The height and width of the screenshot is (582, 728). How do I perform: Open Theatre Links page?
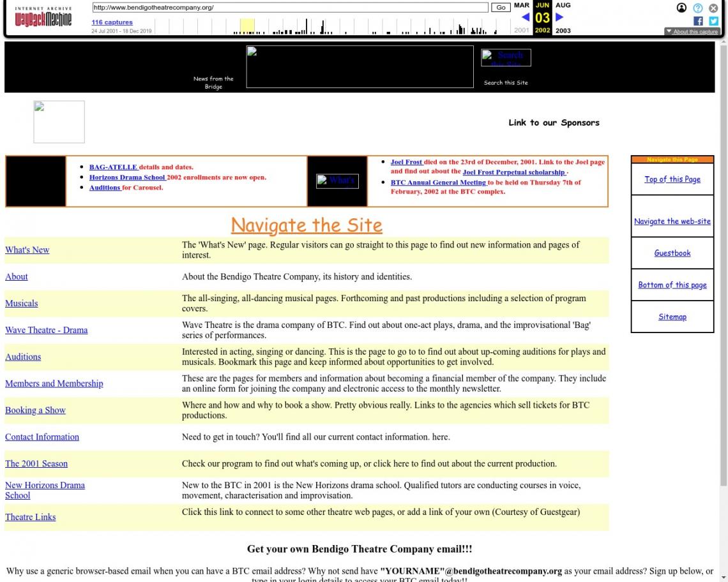point(30,517)
